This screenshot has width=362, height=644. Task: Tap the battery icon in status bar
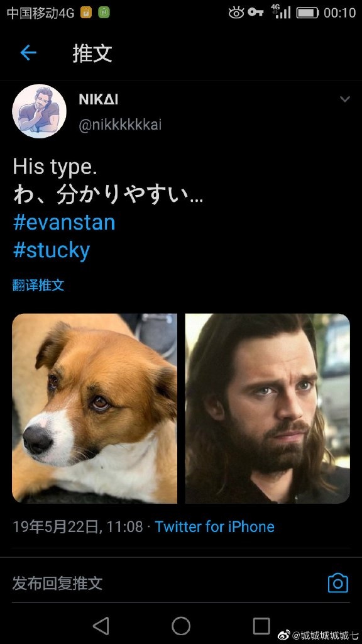[x=307, y=13]
